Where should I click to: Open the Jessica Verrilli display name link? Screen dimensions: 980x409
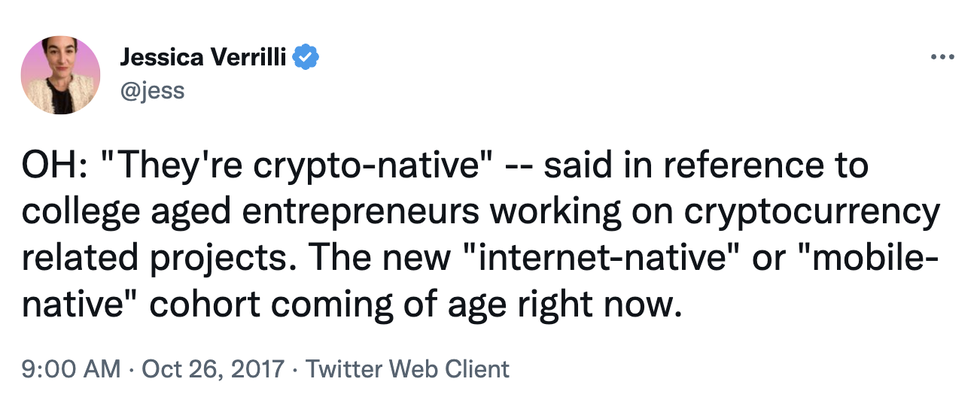(x=203, y=58)
